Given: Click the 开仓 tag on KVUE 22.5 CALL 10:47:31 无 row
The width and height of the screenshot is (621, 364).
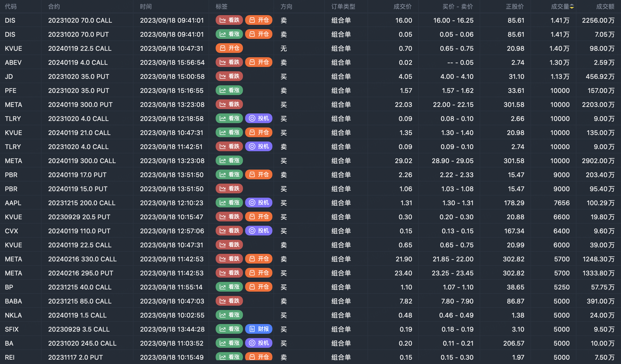Looking at the screenshot, I should (x=229, y=48).
